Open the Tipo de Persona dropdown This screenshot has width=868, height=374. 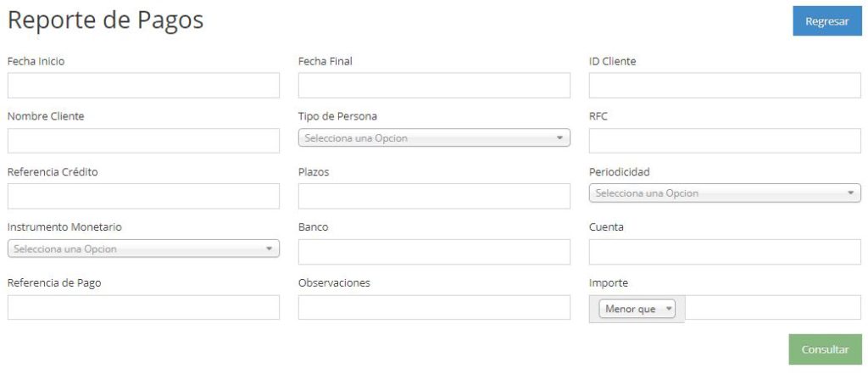pyautogui.click(x=434, y=138)
